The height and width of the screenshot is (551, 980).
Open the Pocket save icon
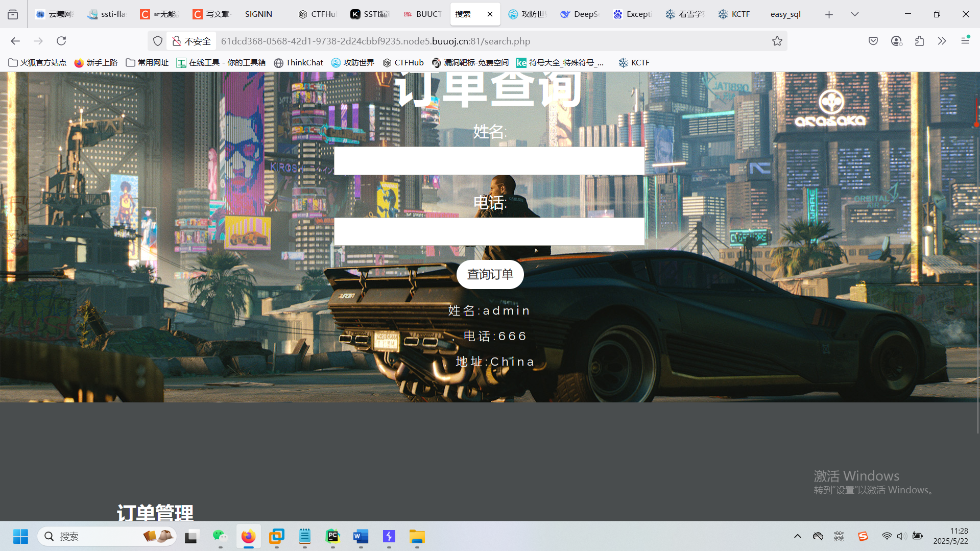(x=873, y=41)
